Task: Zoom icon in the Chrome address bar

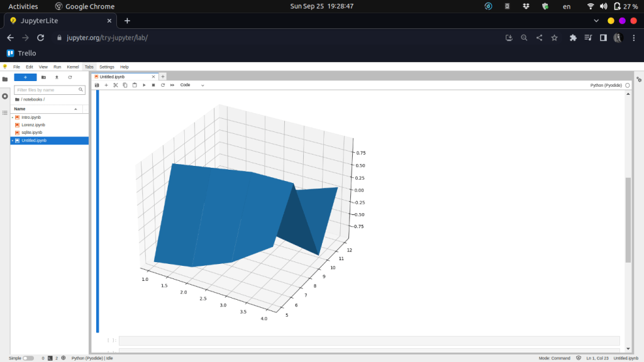Action: tap(524, 38)
